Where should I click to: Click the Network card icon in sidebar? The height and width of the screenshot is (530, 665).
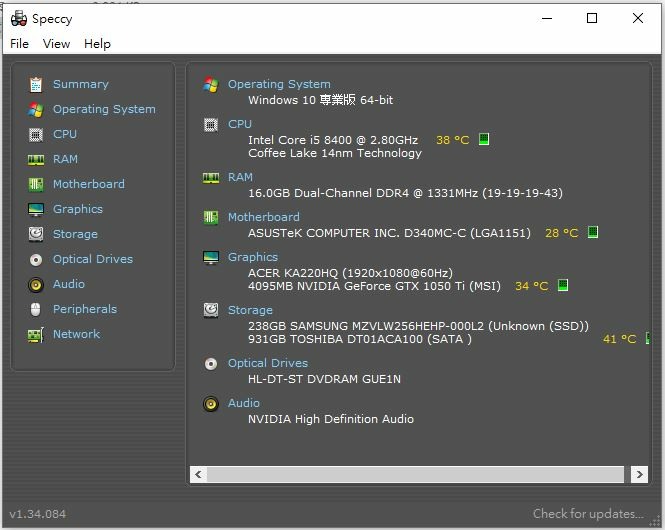click(36, 335)
